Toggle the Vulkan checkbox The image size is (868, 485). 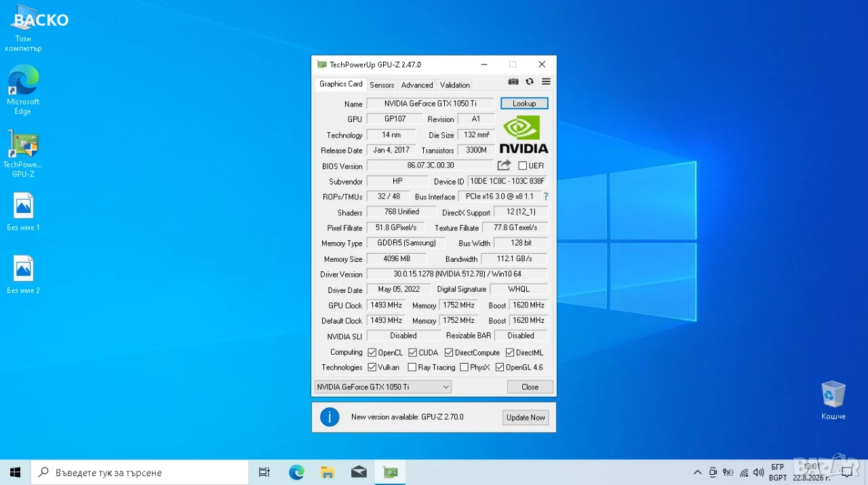[372, 368]
